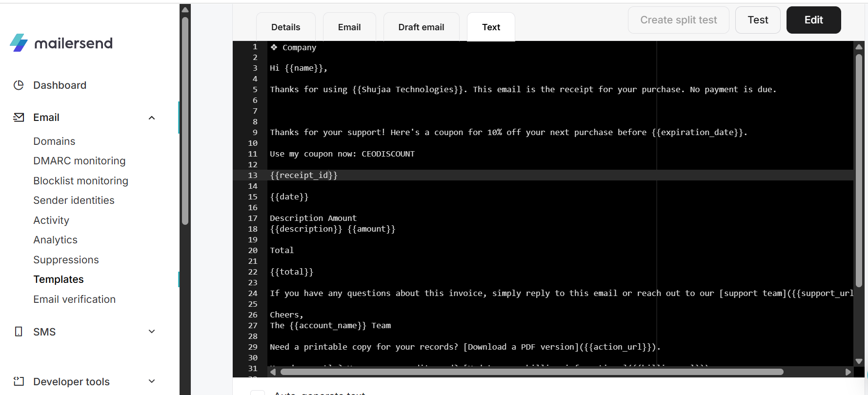Select Templates in the sidebar
The width and height of the screenshot is (868, 395).
pos(59,279)
